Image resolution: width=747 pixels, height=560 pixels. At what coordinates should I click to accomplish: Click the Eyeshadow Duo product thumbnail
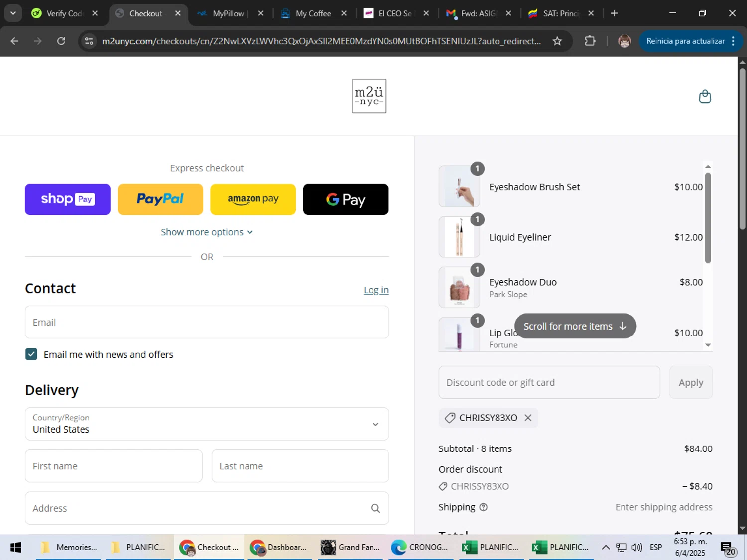click(x=459, y=288)
